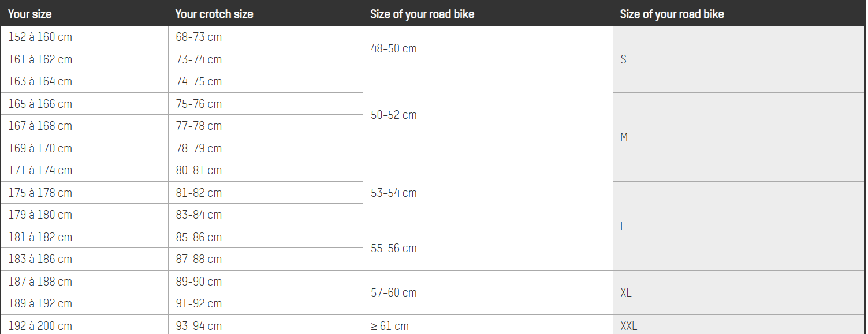
Task: Click the 'Your crotch size' header
Action: click(214, 14)
